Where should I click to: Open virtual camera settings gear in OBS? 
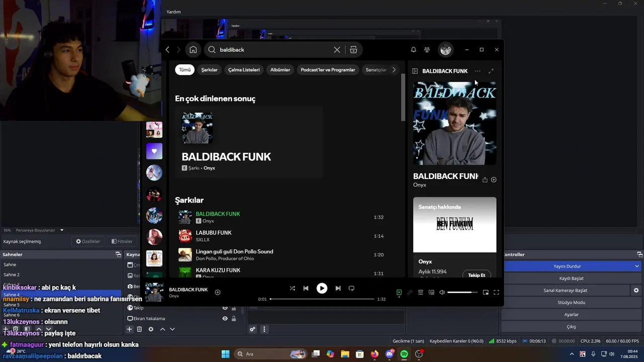click(x=636, y=290)
